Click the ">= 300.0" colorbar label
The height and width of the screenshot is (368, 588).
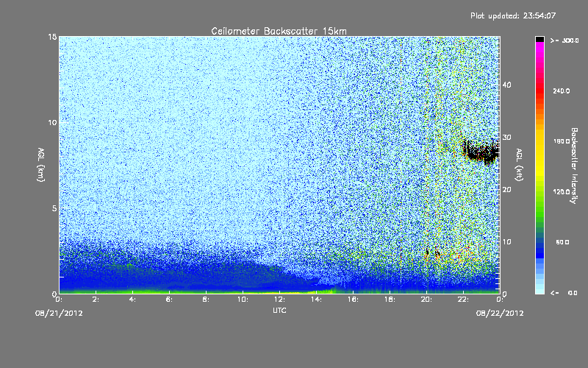pyautogui.click(x=564, y=40)
